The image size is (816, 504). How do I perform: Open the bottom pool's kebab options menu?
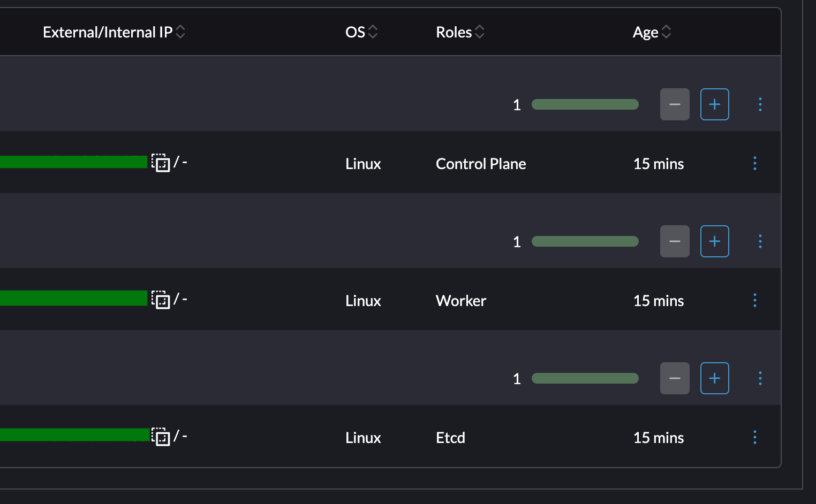(x=760, y=378)
